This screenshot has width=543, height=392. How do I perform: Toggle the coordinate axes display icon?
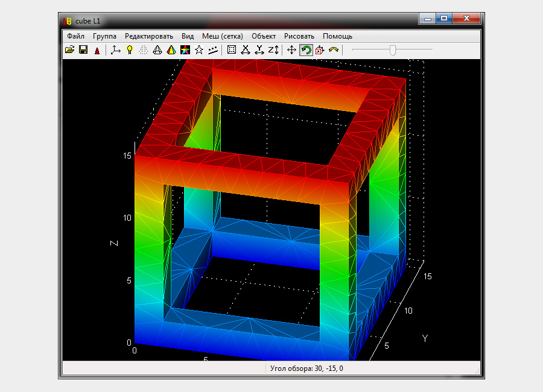coord(116,50)
